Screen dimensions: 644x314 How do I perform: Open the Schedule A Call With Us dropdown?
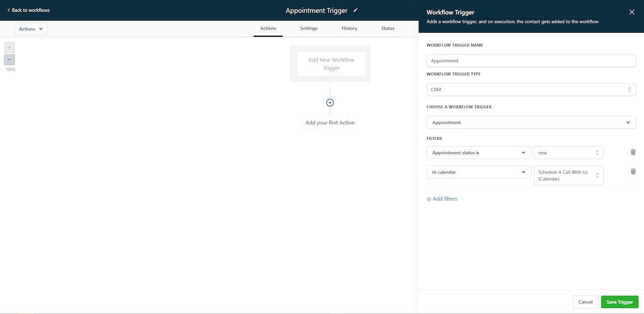tap(569, 176)
